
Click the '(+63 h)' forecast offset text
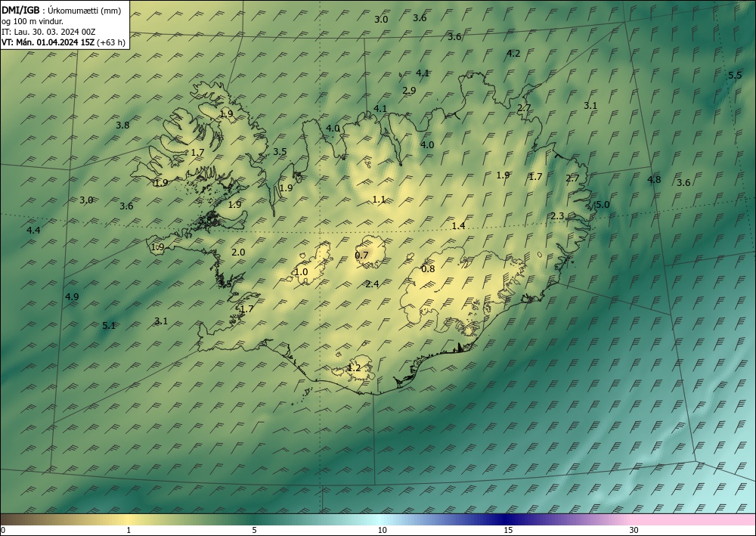pos(111,42)
